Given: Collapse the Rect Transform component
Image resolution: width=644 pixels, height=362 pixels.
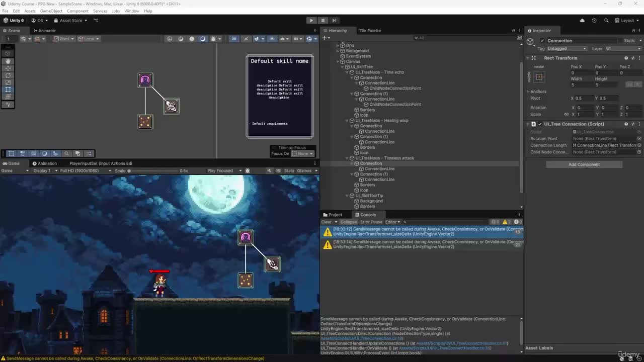Looking at the screenshot, I should (528, 58).
